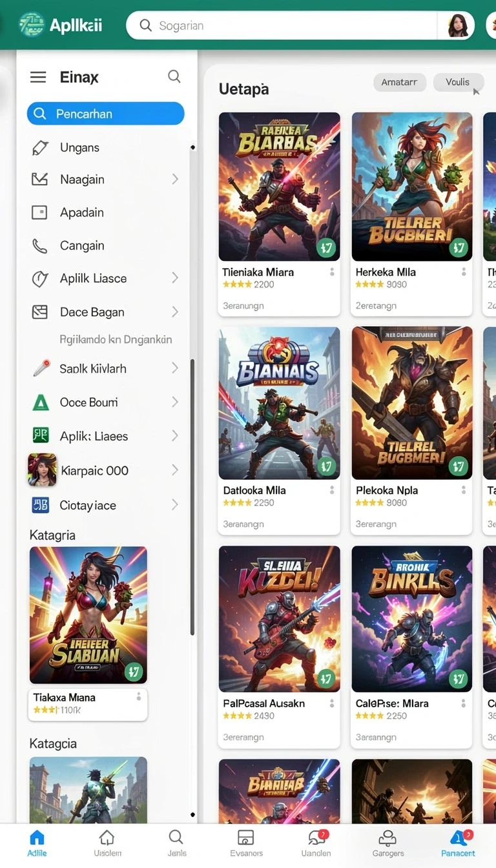Click the search icon in Einax header

(x=174, y=76)
